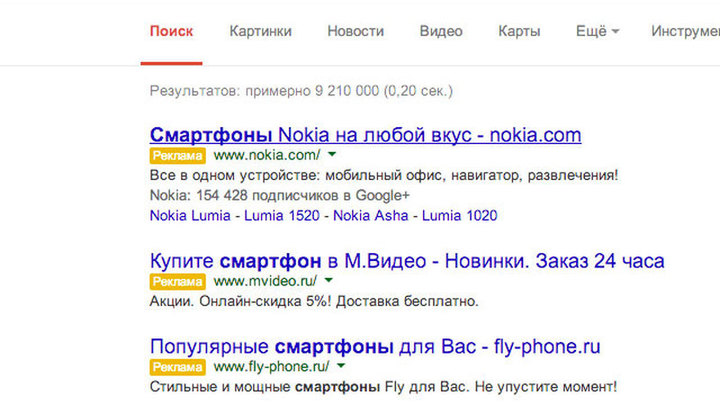
Task: Click the Реклама badge beside www.mvideo.ru
Action: coord(177,281)
